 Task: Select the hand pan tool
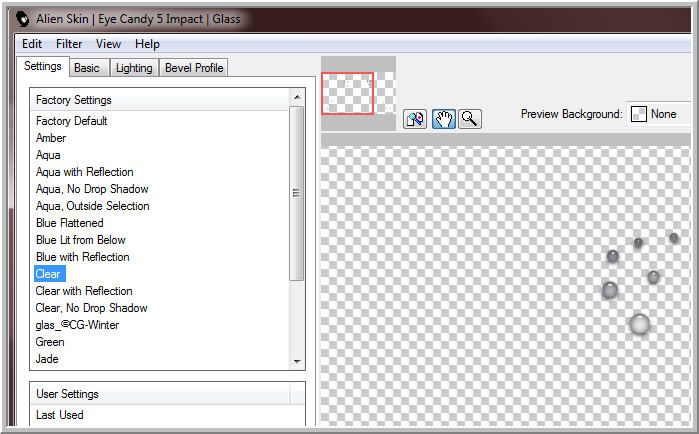click(444, 119)
